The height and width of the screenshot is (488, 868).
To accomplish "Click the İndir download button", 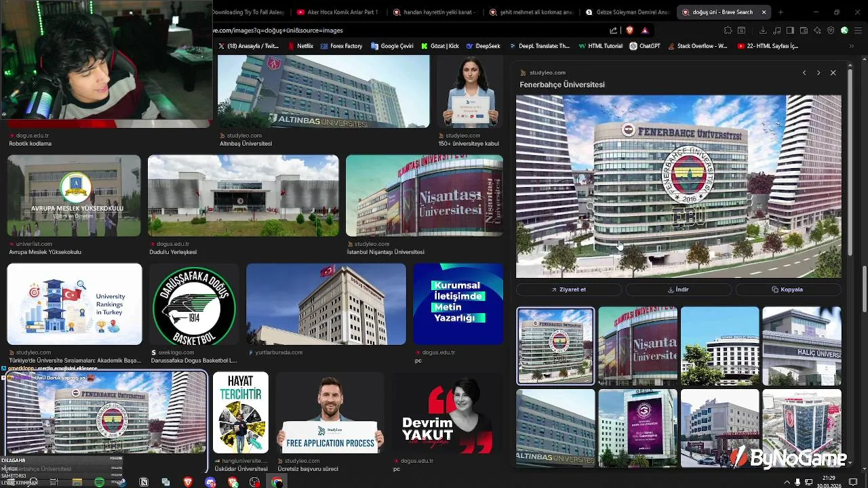I will click(x=678, y=289).
